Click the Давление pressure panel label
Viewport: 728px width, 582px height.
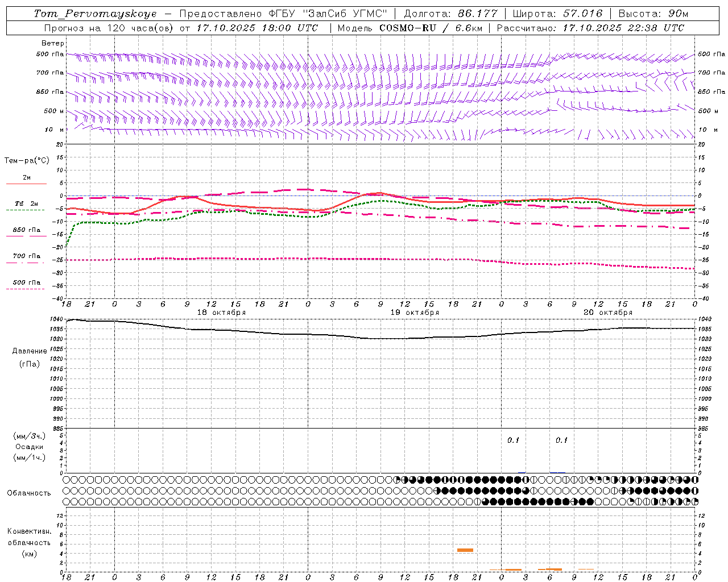click(x=30, y=351)
